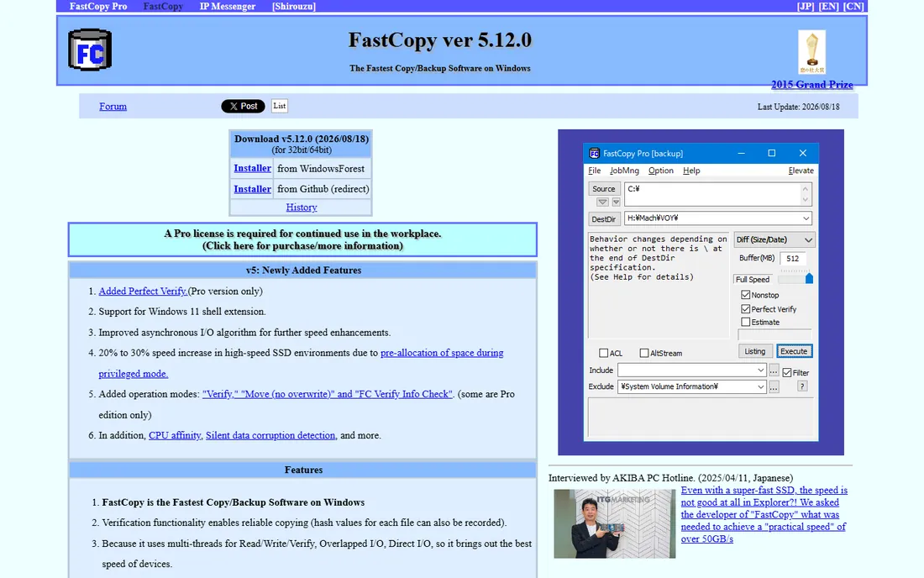Click Source field scroll down arrow
924x578 pixels.
[x=806, y=200]
